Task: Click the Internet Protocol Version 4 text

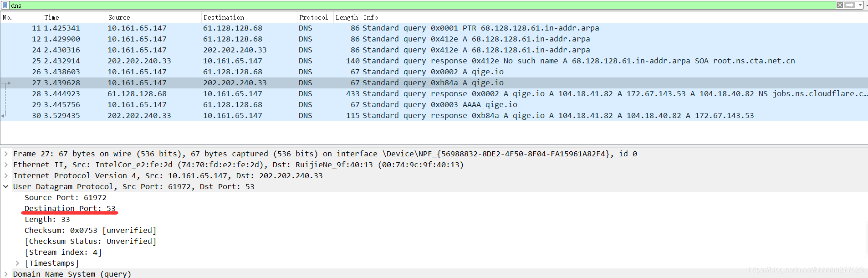Action: coord(168,176)
